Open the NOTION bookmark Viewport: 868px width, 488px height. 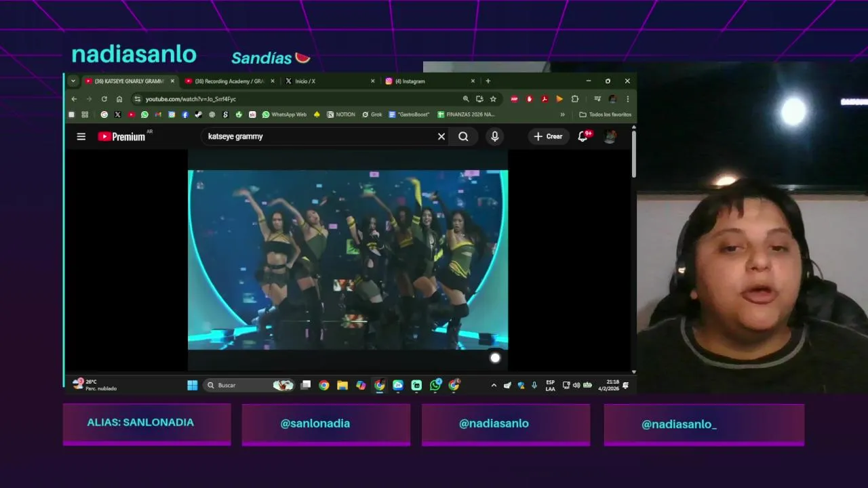(x=341, y=115)
